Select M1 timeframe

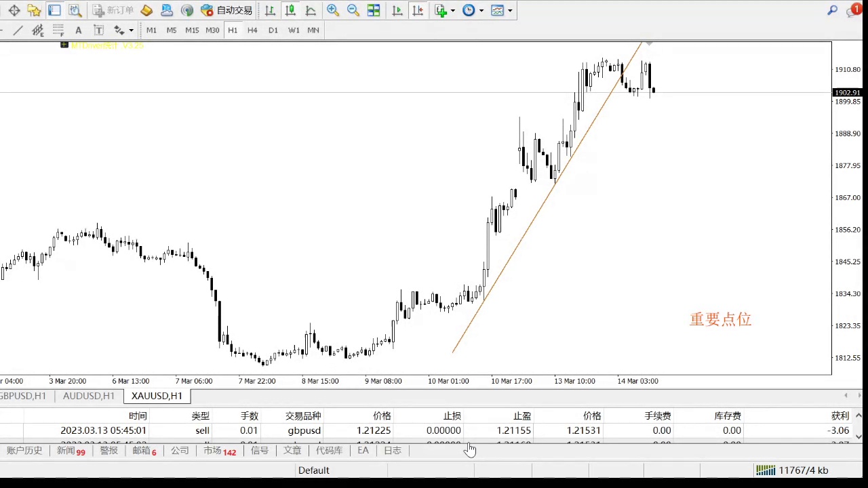click(x=151, y=30)
